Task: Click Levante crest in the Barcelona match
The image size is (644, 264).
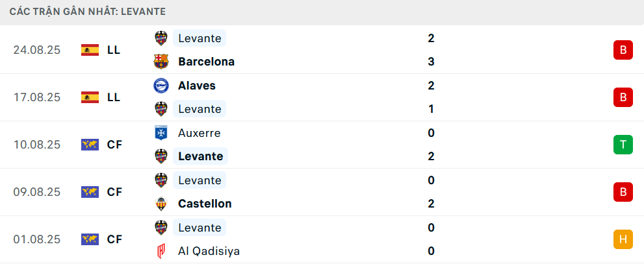Action: 161,38
